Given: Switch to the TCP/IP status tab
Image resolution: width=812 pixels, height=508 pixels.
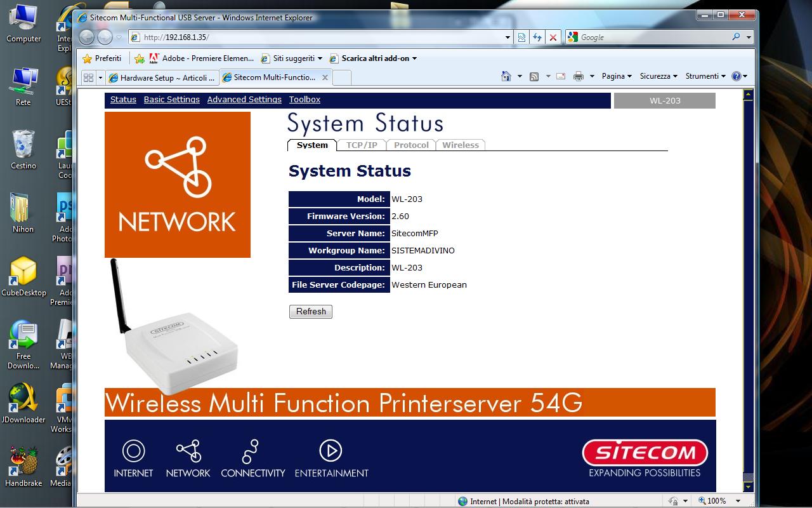Looking at the screenshot, I should click(x=362, y=145).
